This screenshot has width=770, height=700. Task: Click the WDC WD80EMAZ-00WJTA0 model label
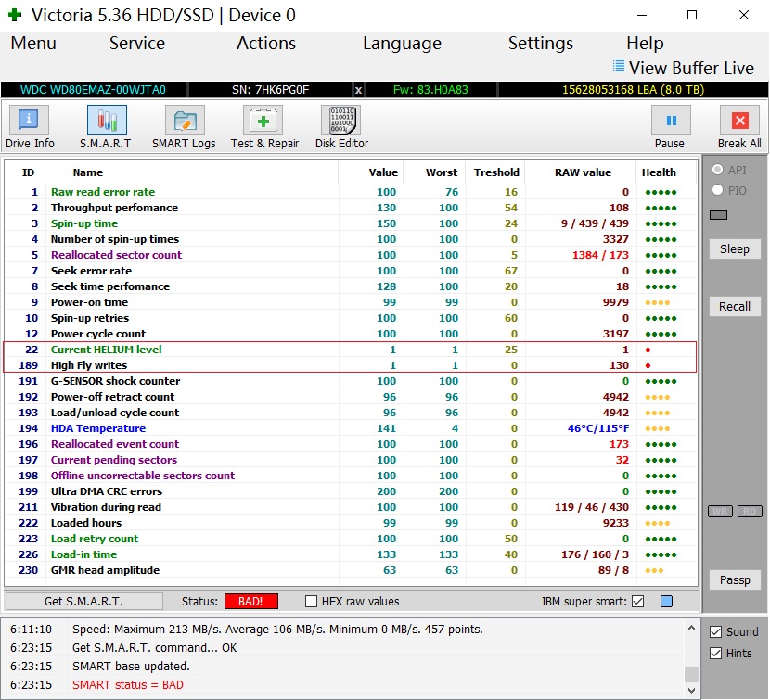pyautogui.click(x=93, y=90)
